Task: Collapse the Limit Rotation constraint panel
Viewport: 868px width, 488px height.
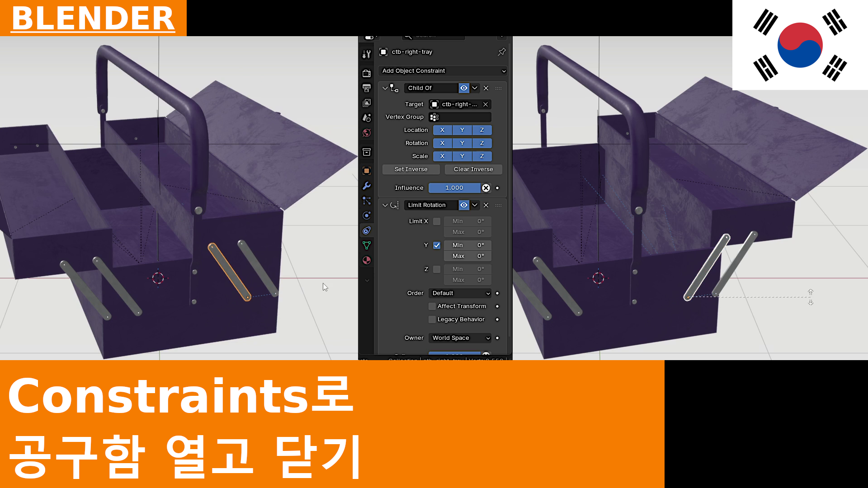Action: point(385,205)
